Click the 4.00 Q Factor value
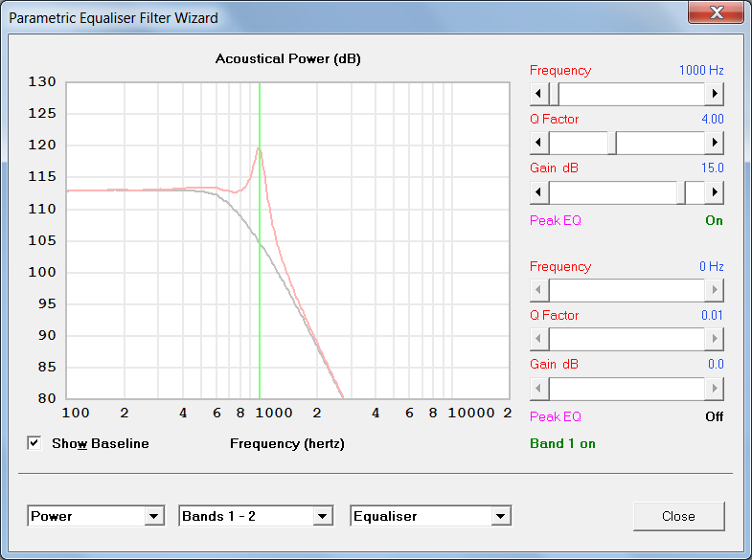Viewport: 752px width, 560px height. pos(712,119)
